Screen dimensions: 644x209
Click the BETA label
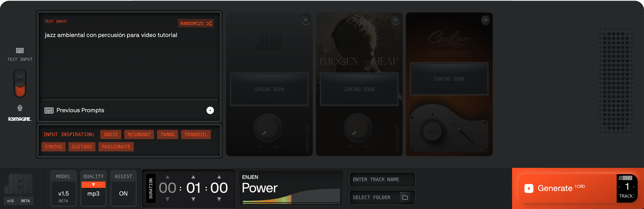tap(25, 201)
